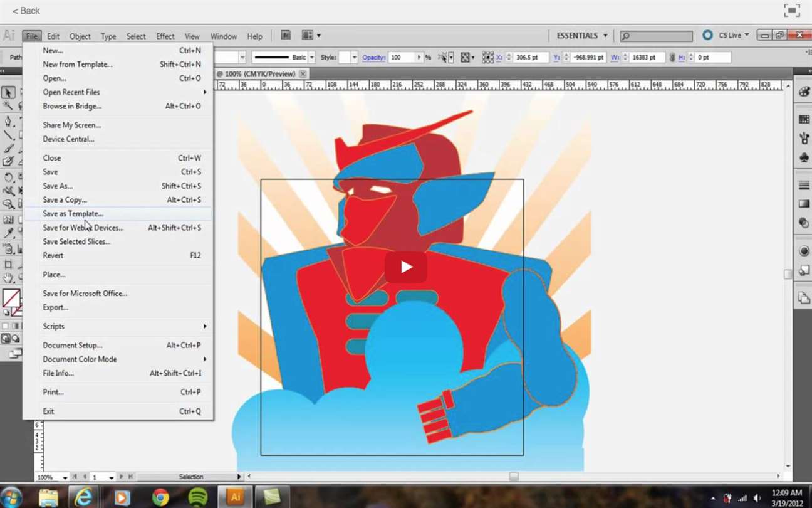Click the fullscreen icon at top right

pos(792,10)
